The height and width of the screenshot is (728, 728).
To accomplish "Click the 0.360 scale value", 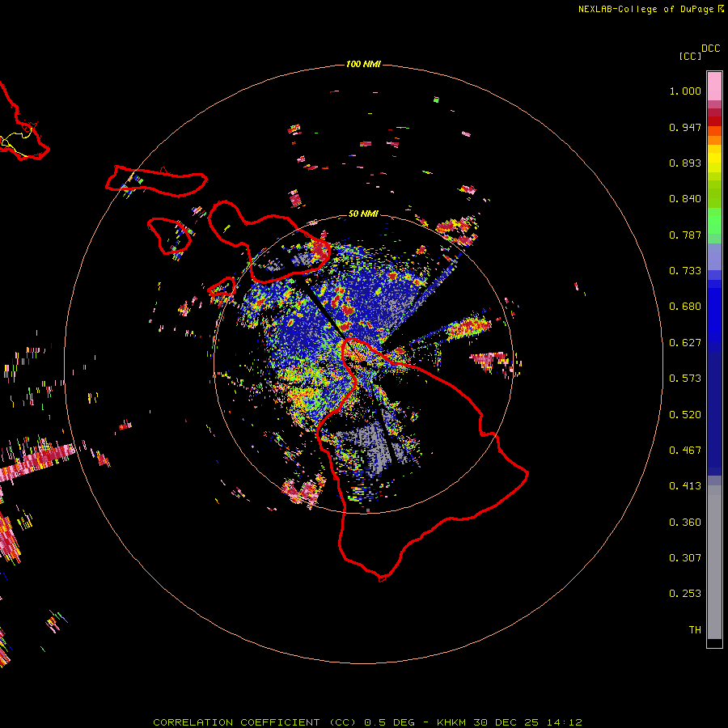I will [685, 523].
